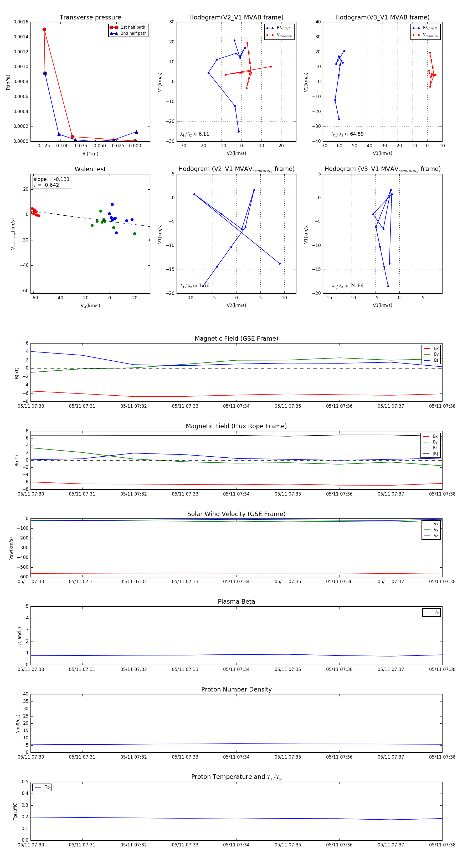This screenshot has width=473, height=868.
Task: Click the 'Proton Number Density' plot title
Action: pos(236,689)
